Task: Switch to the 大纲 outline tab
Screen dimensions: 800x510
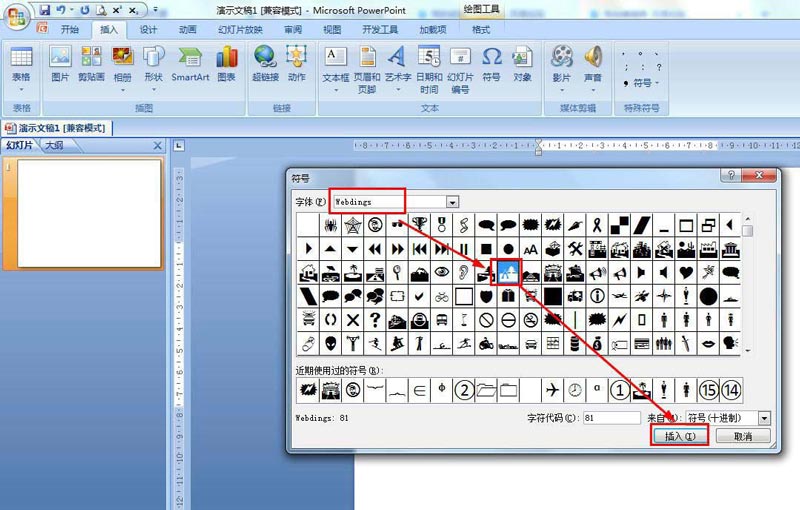Action: [55, 145]
